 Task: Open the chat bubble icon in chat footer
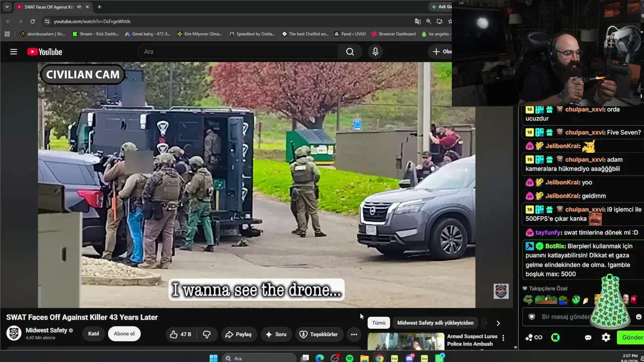(588, 338)
